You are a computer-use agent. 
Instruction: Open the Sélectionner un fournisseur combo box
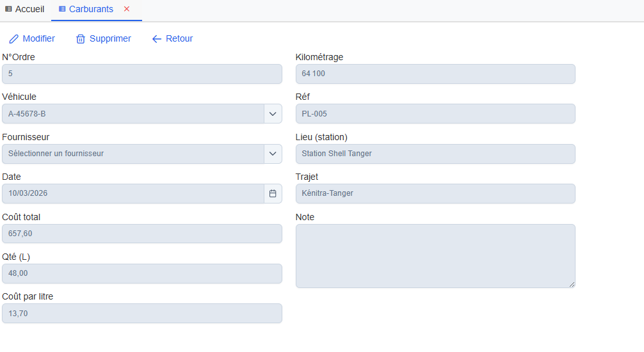point(133,154)
